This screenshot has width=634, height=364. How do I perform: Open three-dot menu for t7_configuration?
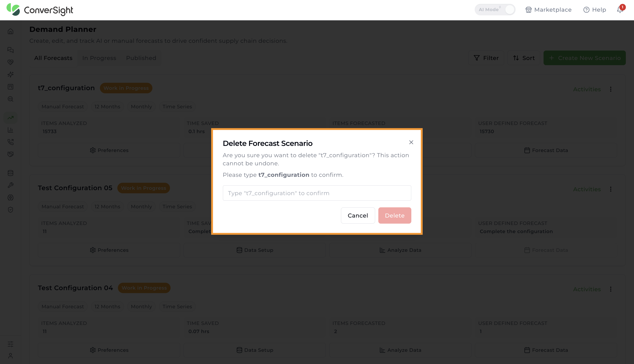(611, 89)
